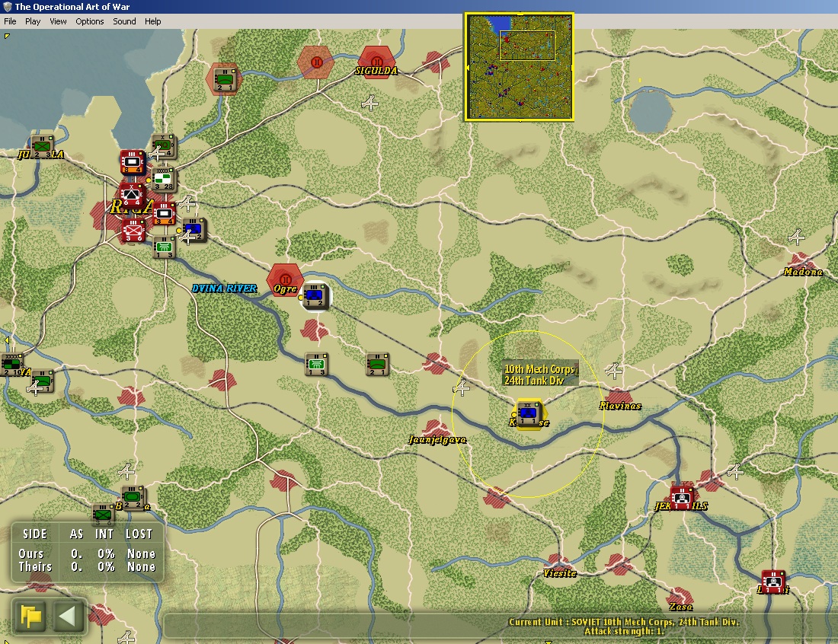Click the Current Unit status bar text
838x644 pixels.
(624, 626)
